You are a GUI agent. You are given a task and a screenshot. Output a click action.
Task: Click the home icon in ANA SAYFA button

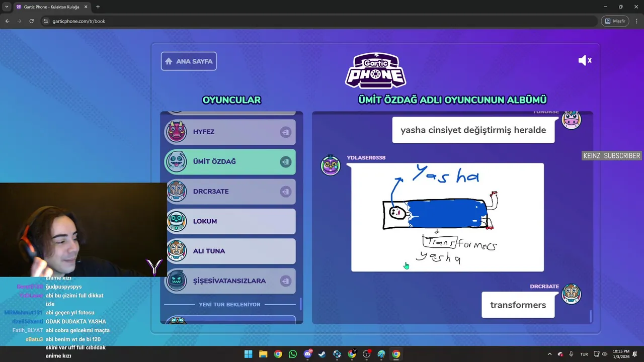169,61
